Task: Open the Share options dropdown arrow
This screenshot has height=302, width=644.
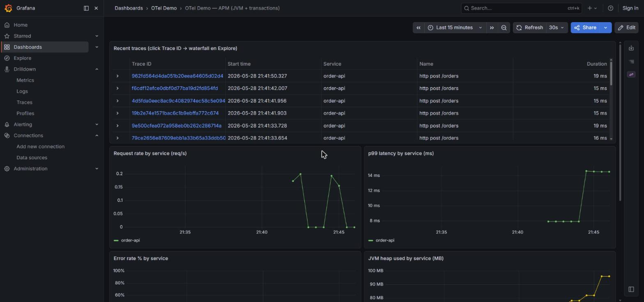Action: [606, 28]
